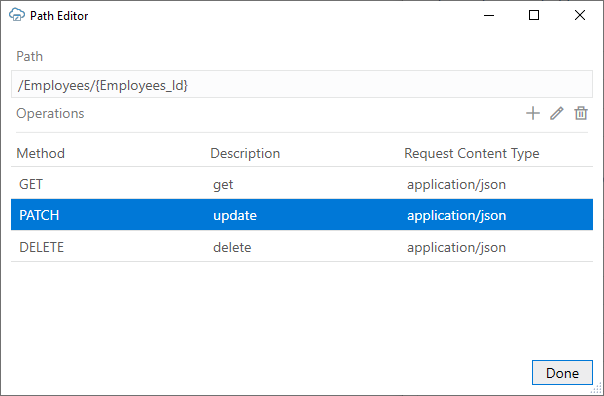Click application/json in the PATCH row
Screen dimensions: 604x396
tap(456, 215)
